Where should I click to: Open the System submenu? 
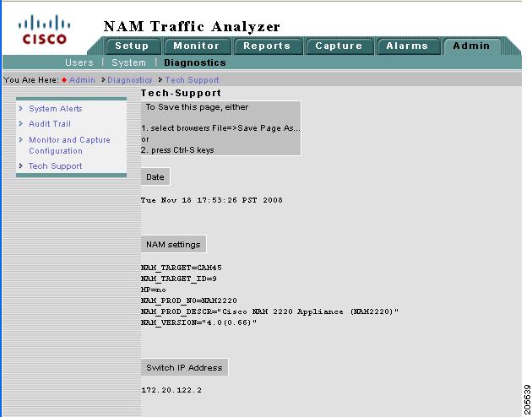(128, 62)
